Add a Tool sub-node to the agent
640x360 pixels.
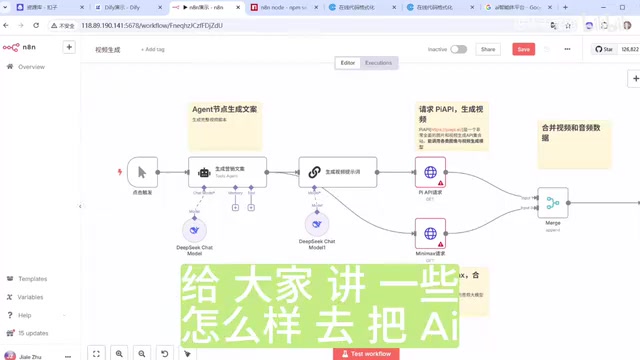251,208
